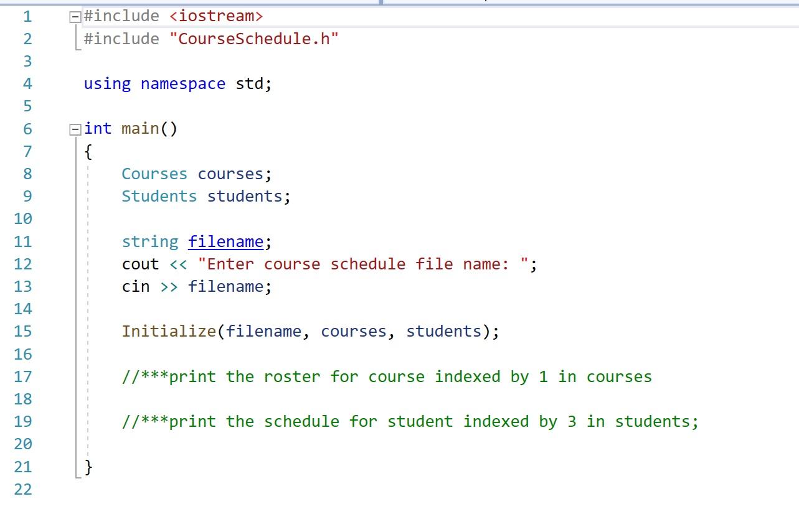799x532 pixels.
Task: Click line number 15 in the margin
Action: click(22, 331)
